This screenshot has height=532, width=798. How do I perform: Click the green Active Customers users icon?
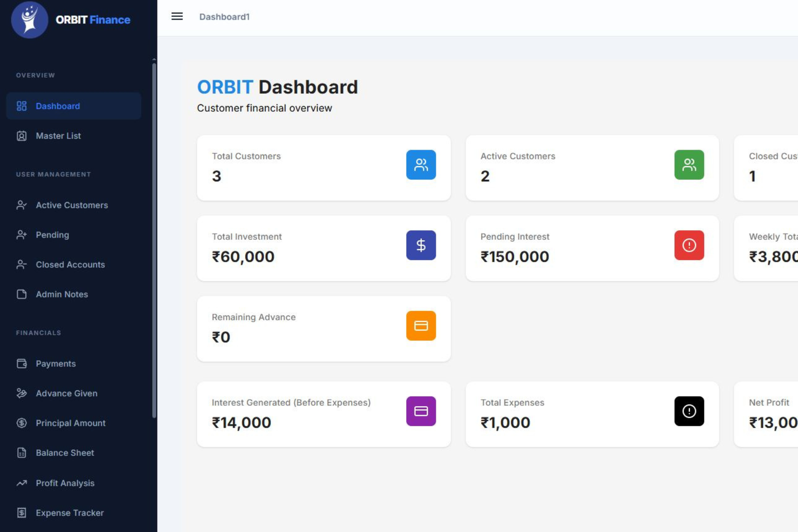(x=689, y=165)
